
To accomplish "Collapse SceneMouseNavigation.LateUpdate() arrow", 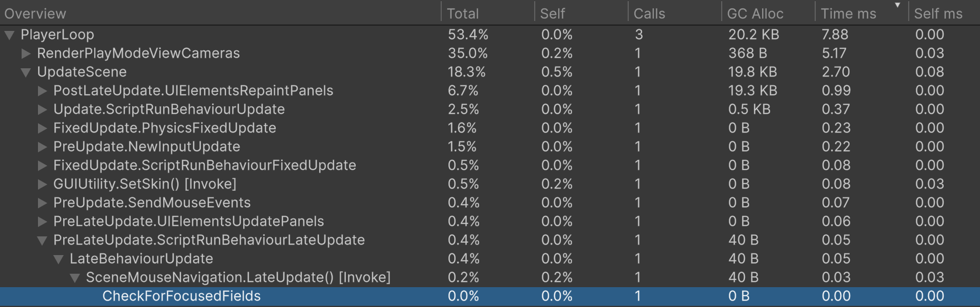I will 75,278.
